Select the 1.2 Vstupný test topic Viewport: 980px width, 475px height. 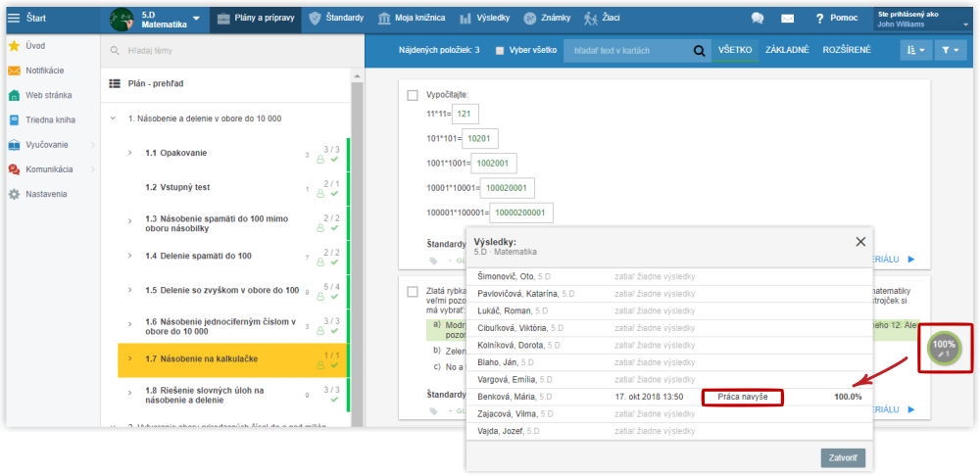(x=177, y=187)
